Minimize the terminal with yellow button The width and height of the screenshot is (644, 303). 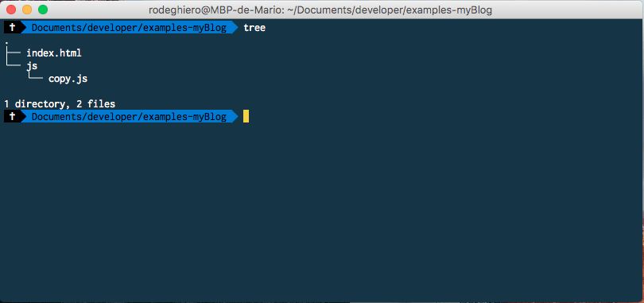(x=27, y=10)
